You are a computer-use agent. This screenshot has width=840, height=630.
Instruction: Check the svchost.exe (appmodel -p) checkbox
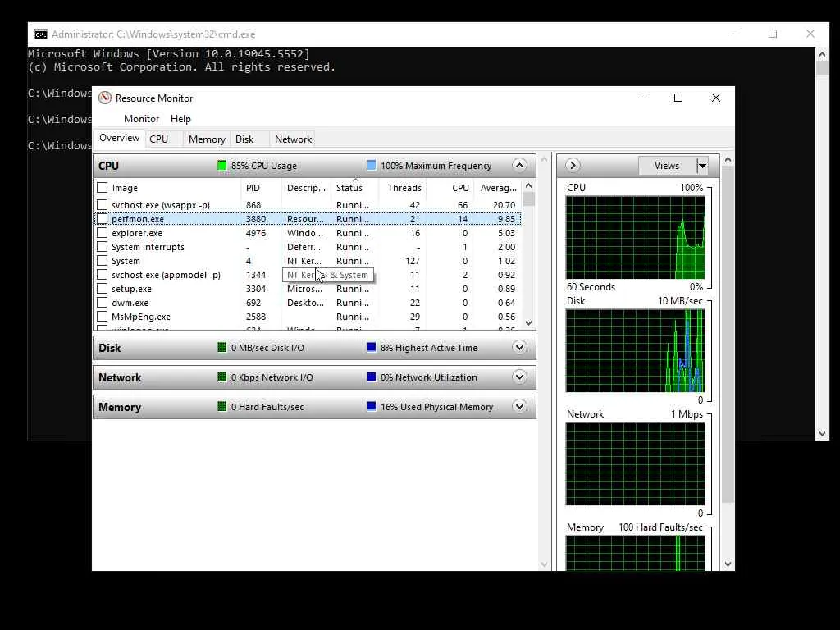(102, 274)
